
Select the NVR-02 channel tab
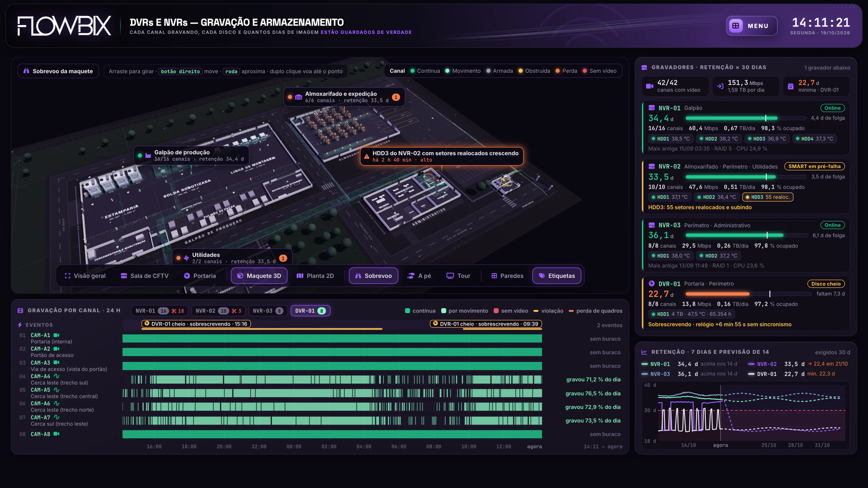[218, 311]
